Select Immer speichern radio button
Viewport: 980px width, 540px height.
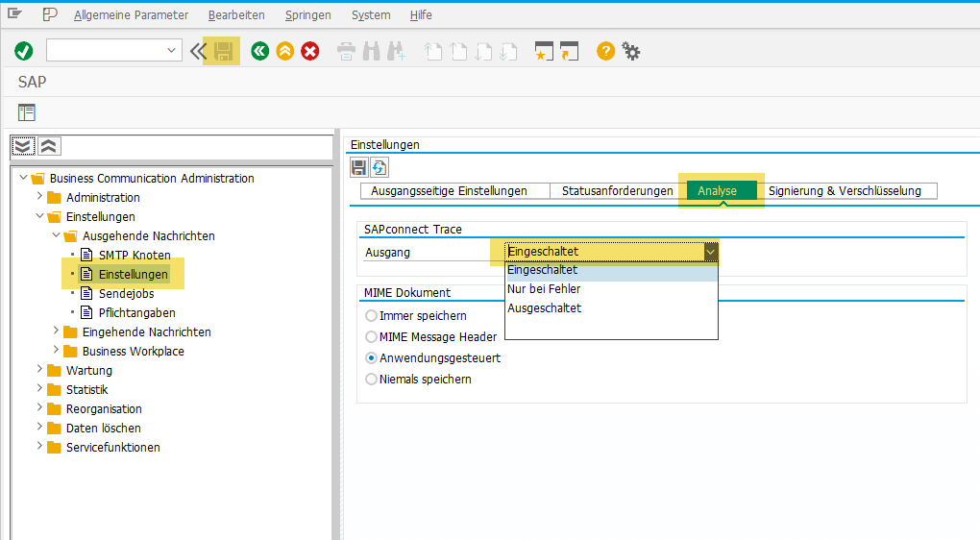point(371,315)
